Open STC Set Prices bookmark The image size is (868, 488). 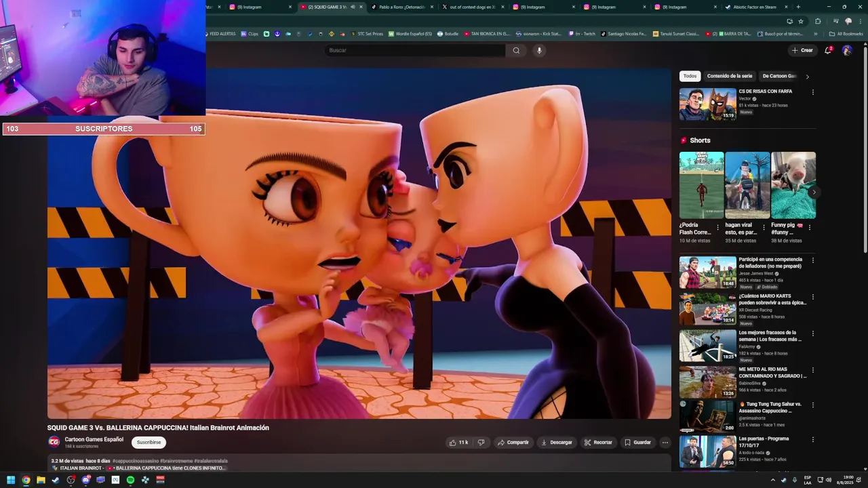click(x=366, y=33)
